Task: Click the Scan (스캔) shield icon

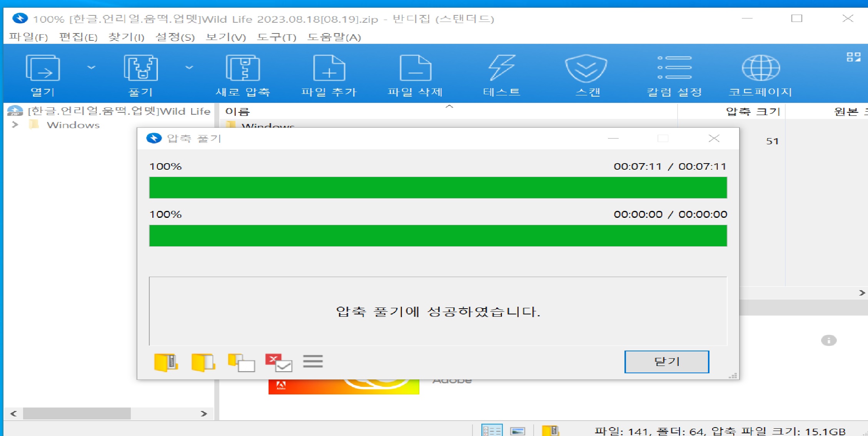Action: (x=586, y=68)
